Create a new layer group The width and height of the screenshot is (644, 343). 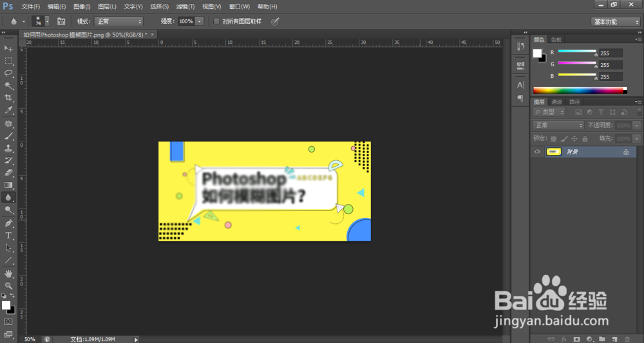click(601, 339)
